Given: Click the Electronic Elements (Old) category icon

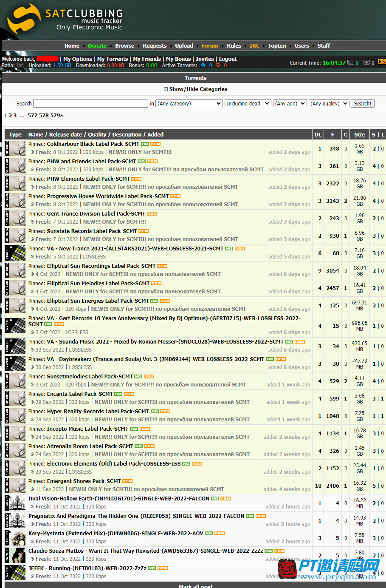Looking at the screenshot, I should (x=15, y=468).
